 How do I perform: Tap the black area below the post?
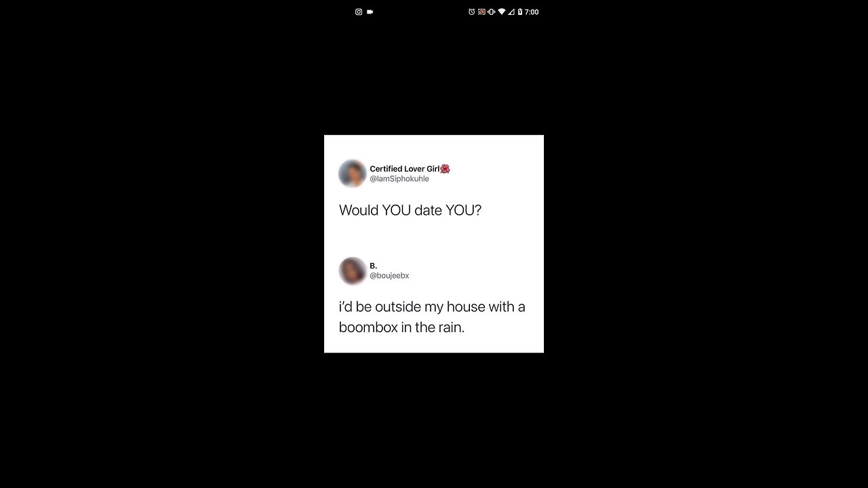click(x=434, y=420)
